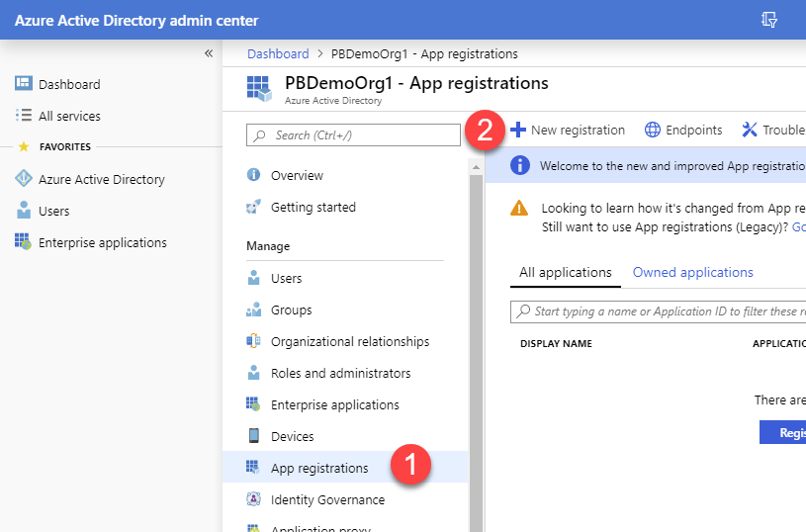Image resolution: width=806 pixels, height=532 pixels.
Task: Click the Identity Governance icon
Action: click(x=253, y=498)
